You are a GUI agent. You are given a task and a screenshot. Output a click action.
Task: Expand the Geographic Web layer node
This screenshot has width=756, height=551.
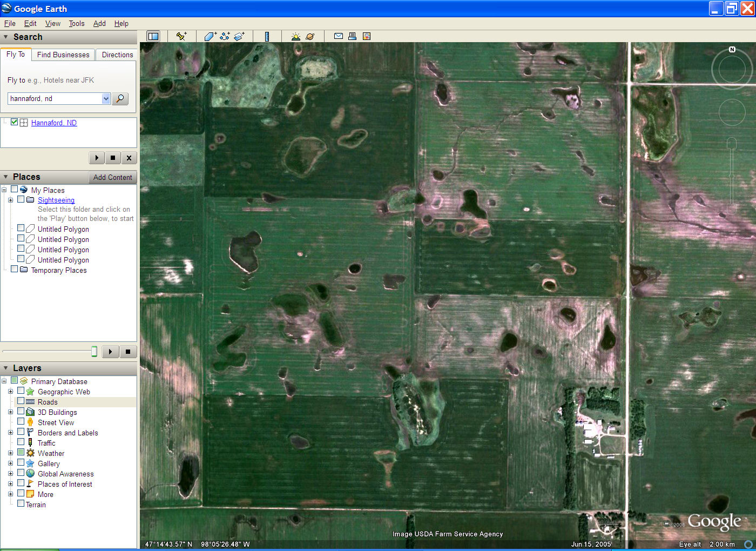[x=10, y=392]
